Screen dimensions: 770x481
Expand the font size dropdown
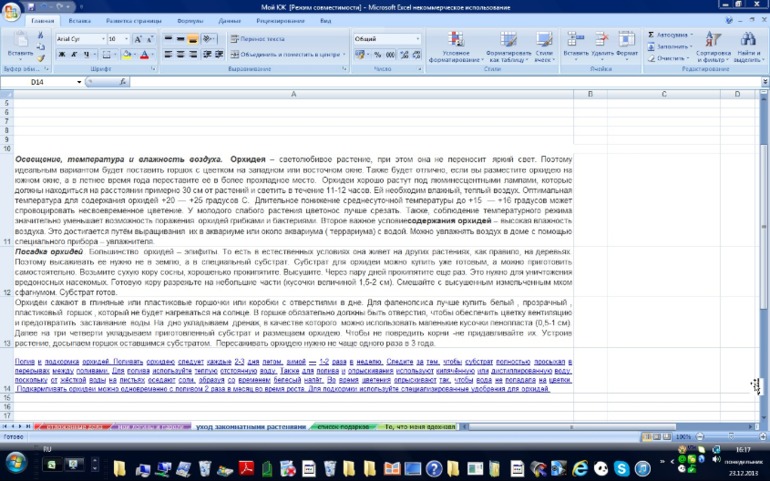(126, 39)
